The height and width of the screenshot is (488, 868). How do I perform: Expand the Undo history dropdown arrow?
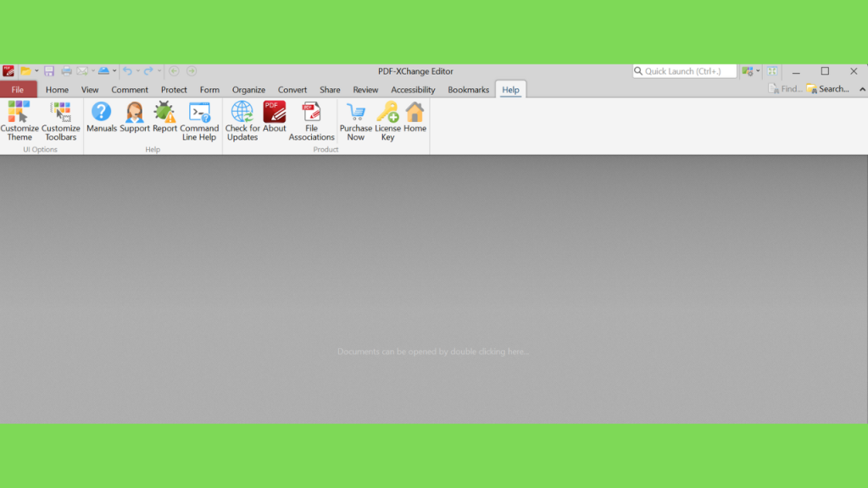[x=138, y=71]
